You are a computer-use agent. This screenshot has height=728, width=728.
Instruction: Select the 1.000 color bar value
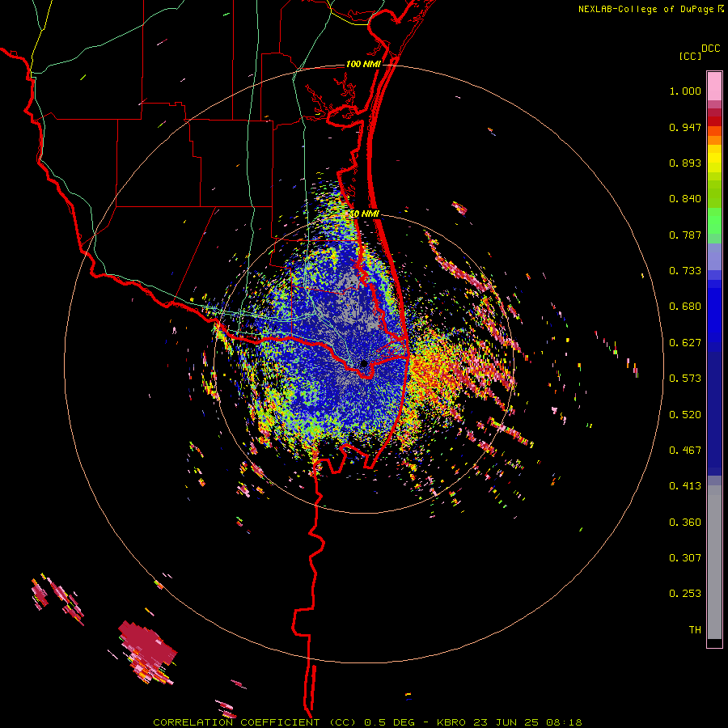pyautogui.click(x=685, y=91)
